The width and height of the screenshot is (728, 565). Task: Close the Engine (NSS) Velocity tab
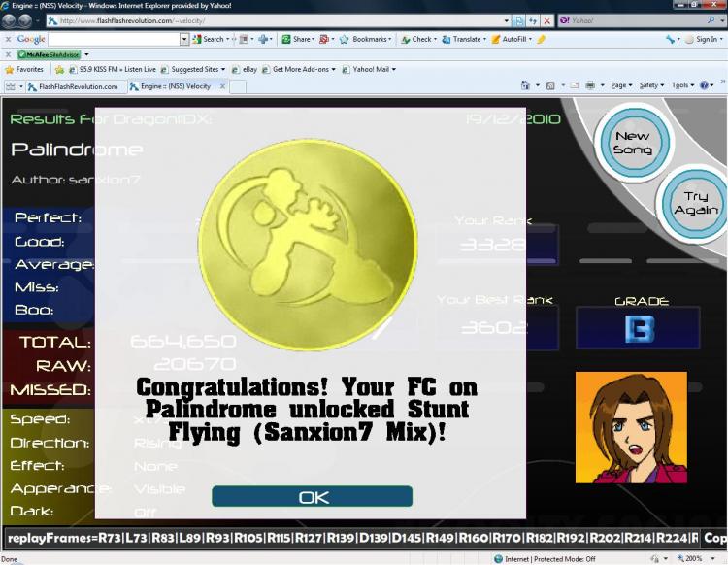coord(222,86)
